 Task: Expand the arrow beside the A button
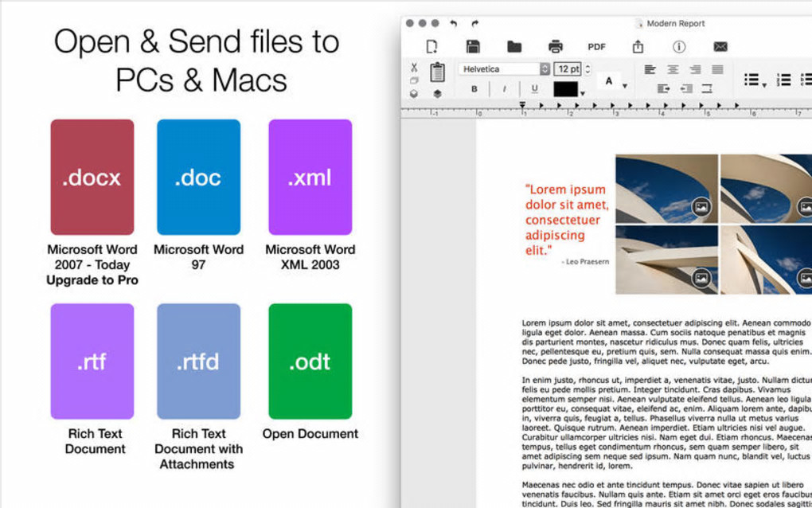[625, 86]
